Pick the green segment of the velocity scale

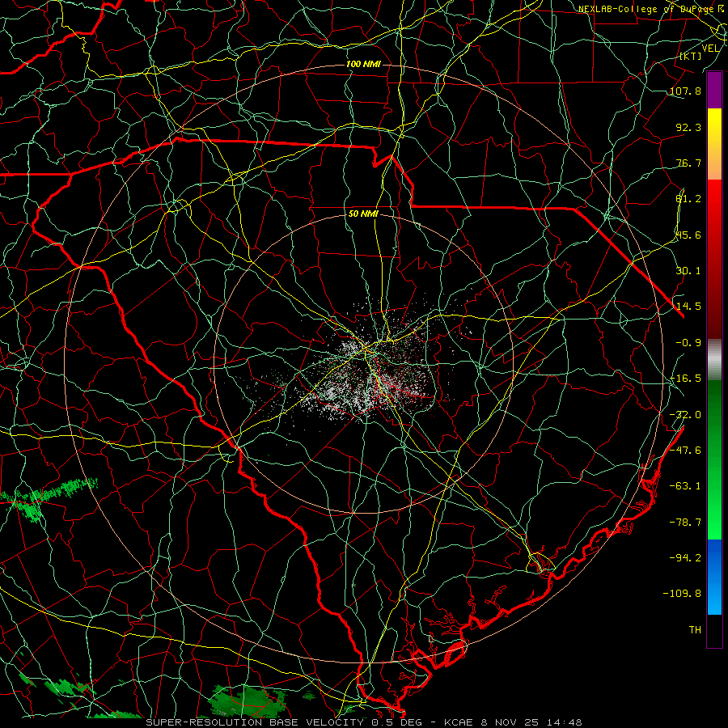point(714,459)
